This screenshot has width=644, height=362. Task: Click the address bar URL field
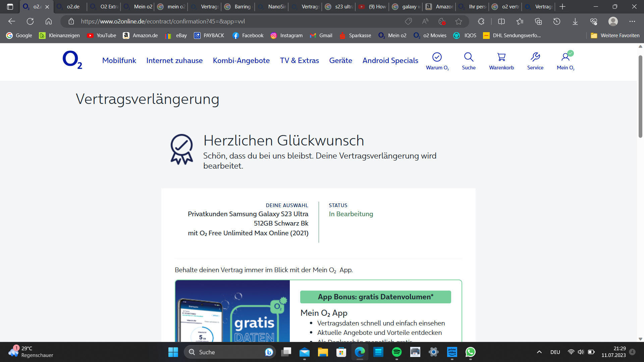235,21
